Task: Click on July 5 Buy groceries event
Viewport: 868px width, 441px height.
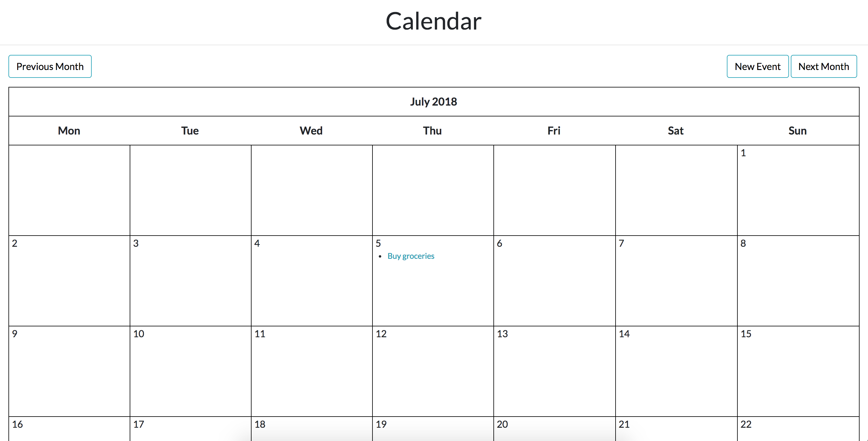Action: (x=411, y=256)
